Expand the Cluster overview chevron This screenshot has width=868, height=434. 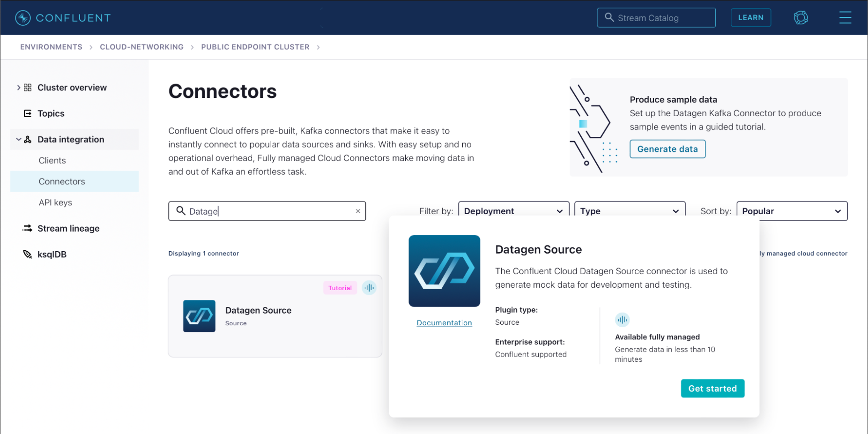coord(18,88)
